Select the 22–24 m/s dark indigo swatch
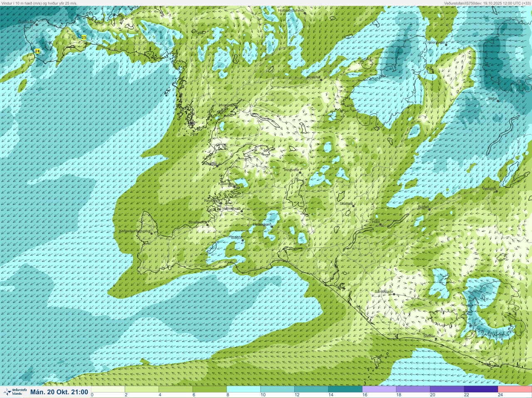This screenshot has width=532, height=398. coord(481,389)
